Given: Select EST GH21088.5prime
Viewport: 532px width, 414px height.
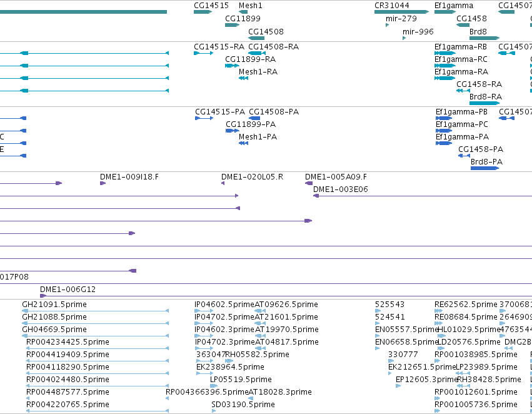Looking at the screenshot, I should (54, 317).
